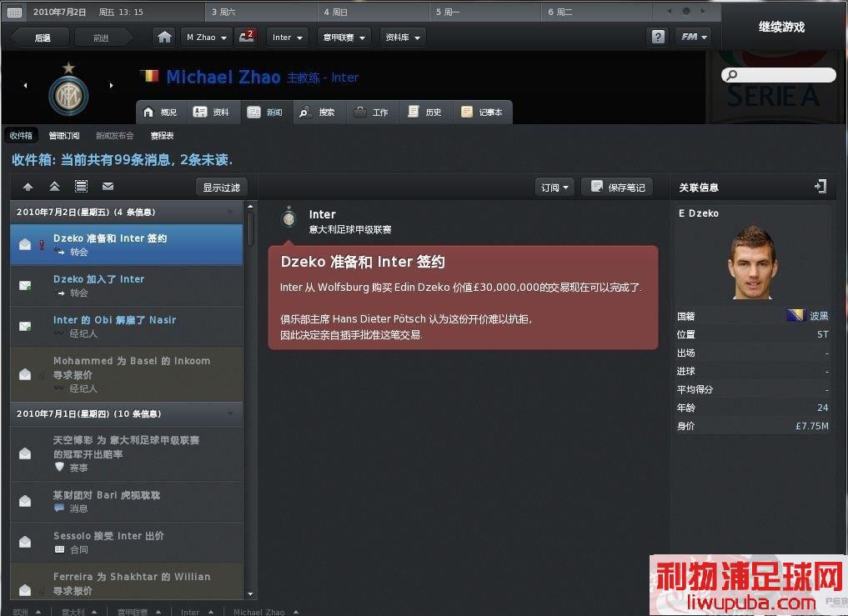848x616 pixels.
Task: Go to the Home screen icon
Action: coord(164,37)
